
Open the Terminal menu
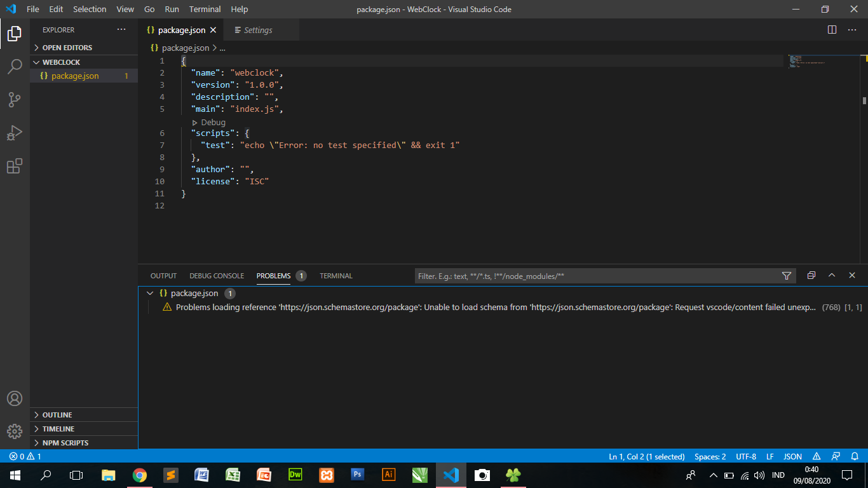[205, 9]
